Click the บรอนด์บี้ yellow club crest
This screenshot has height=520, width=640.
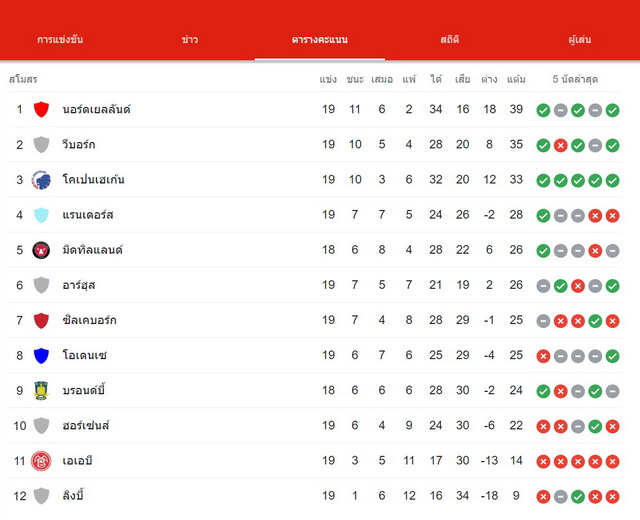[41, 391]
